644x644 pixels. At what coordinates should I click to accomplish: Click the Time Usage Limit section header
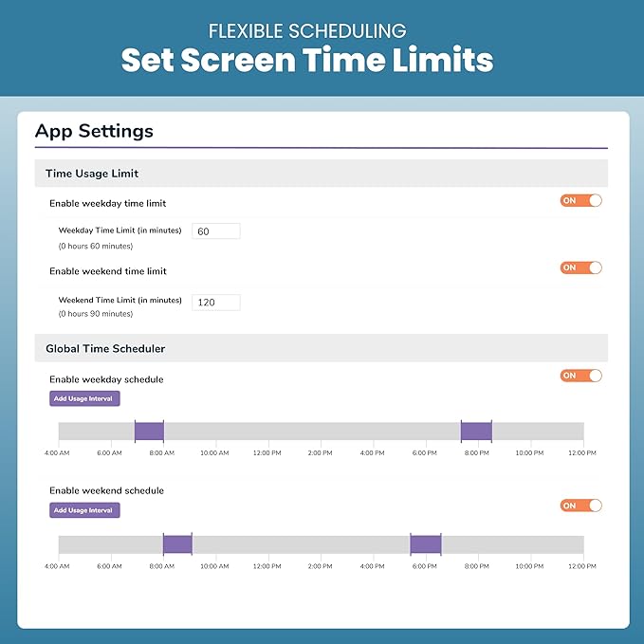(x=92, y=174)
